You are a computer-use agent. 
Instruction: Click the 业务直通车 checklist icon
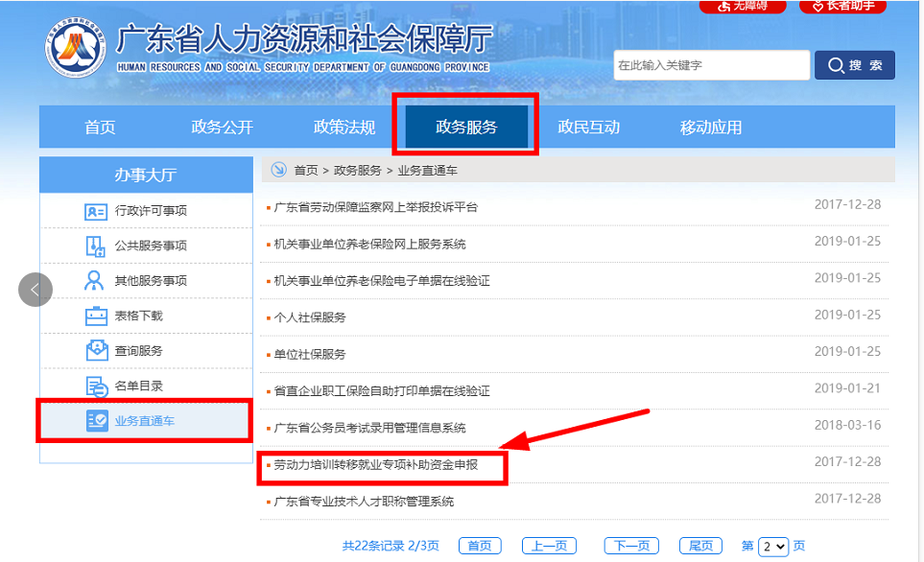97,421
